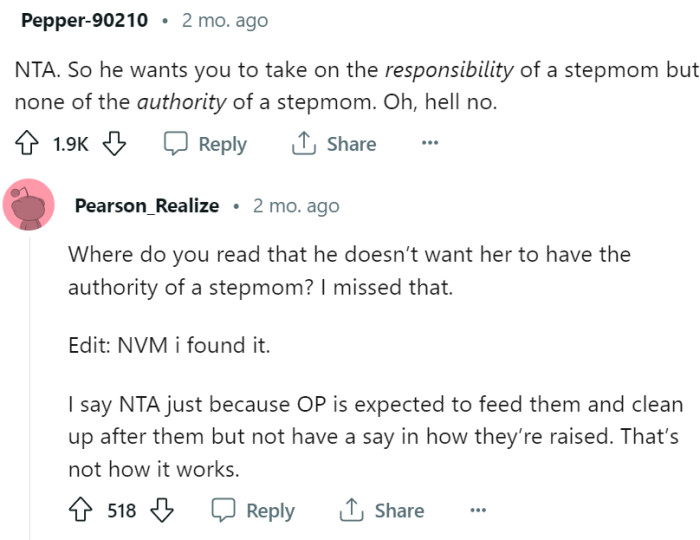Image resolution: width=700 pixels, height=540 pixels.
Task: Click the 1.9K vote count
Action: (70, 144)
